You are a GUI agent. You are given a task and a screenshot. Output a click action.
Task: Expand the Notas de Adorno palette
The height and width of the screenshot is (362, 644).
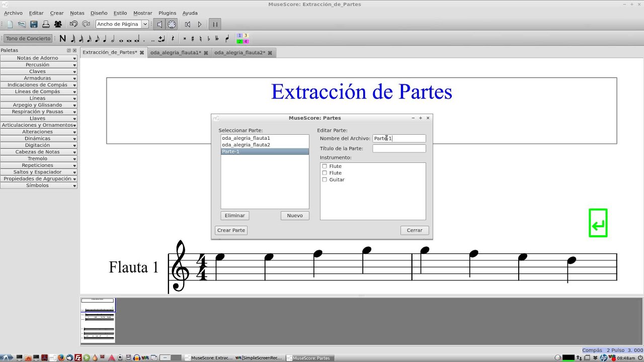coord(38,58)
